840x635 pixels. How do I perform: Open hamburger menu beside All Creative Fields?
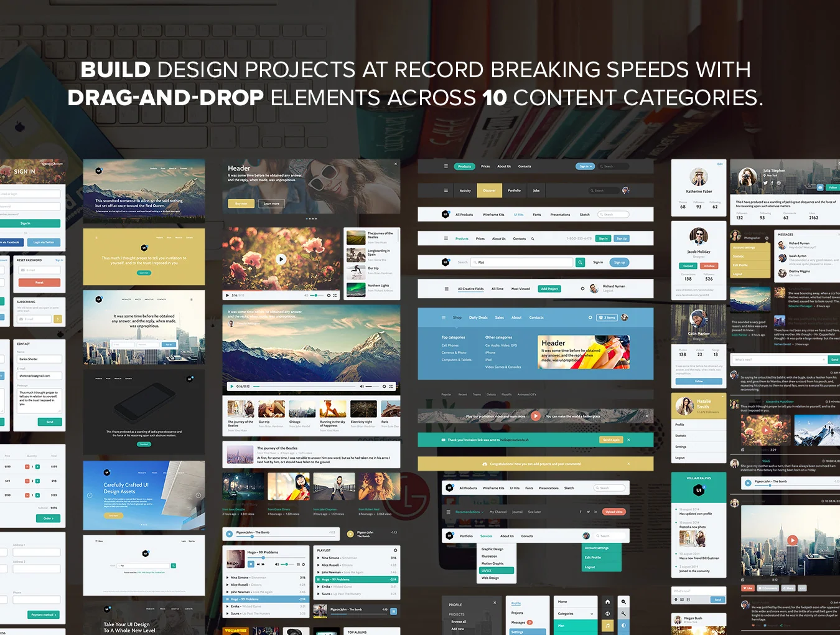(x=446, y=289)
